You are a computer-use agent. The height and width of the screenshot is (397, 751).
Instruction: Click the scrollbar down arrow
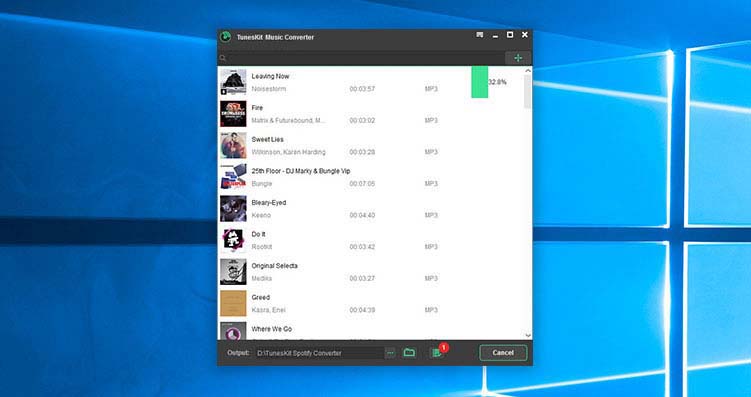[x=528, y=336]
